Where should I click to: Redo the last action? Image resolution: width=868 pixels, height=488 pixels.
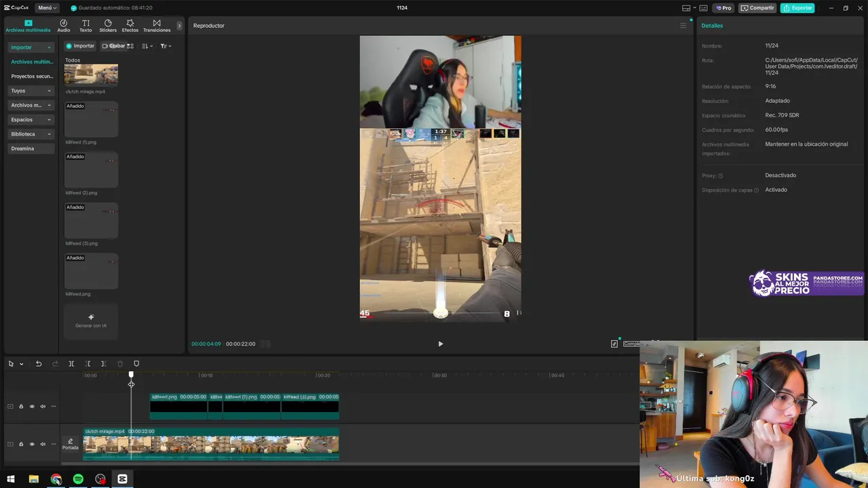click(55, 364)
